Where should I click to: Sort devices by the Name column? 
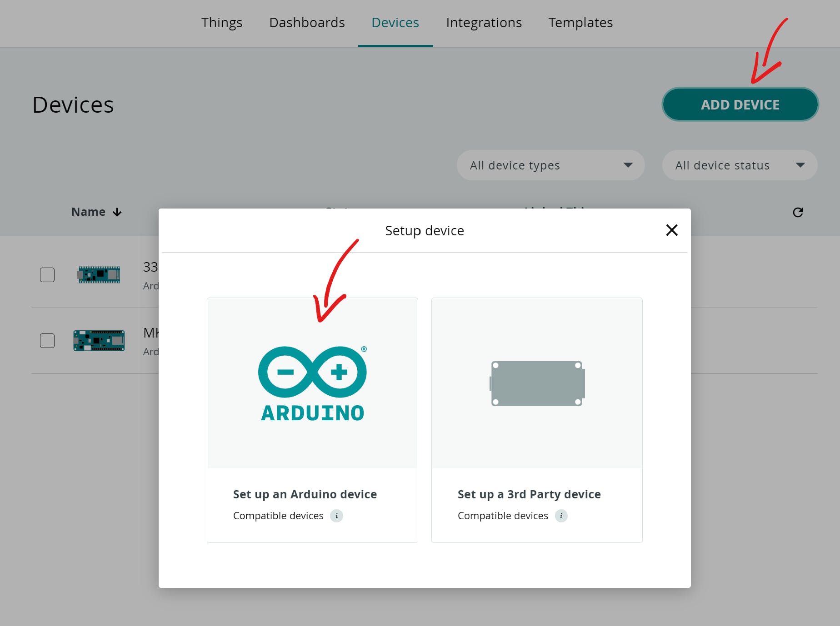96,212
